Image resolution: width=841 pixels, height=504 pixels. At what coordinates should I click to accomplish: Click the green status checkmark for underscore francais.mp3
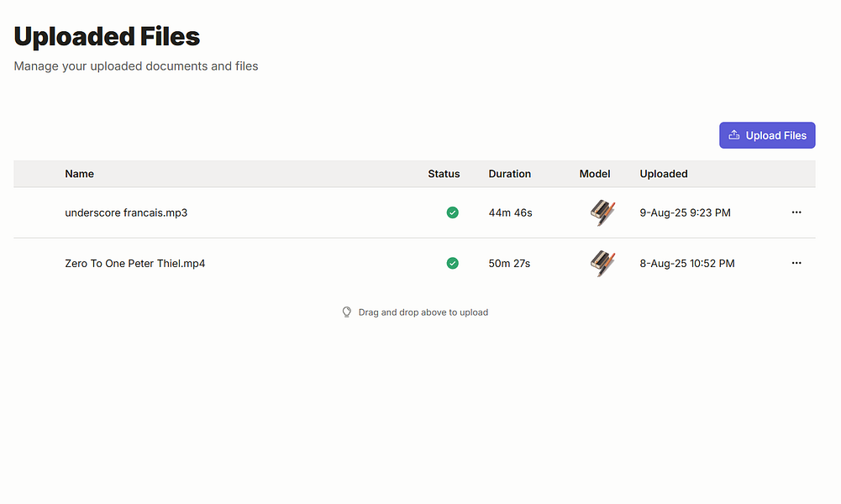click(x=453, y=213)
